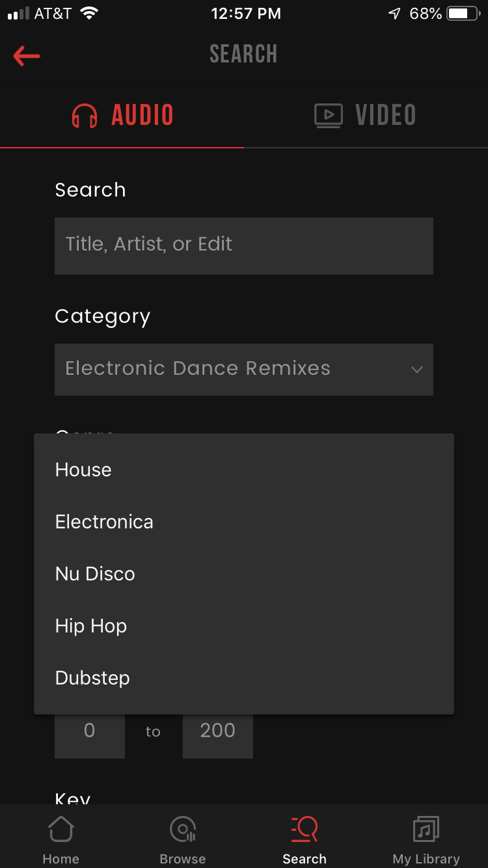Select House from genre list
The width and height of the screenshot is (488, 868).
(x=83, y=470)
